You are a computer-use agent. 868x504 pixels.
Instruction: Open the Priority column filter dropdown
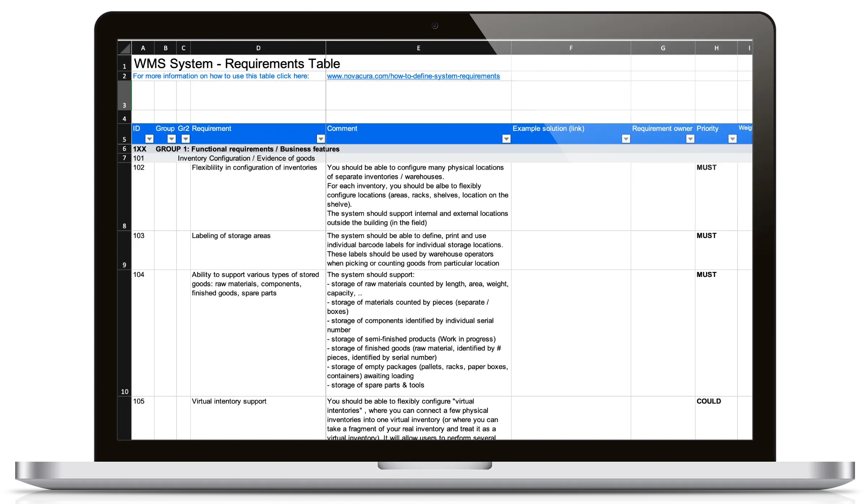[x=733, y=139]
